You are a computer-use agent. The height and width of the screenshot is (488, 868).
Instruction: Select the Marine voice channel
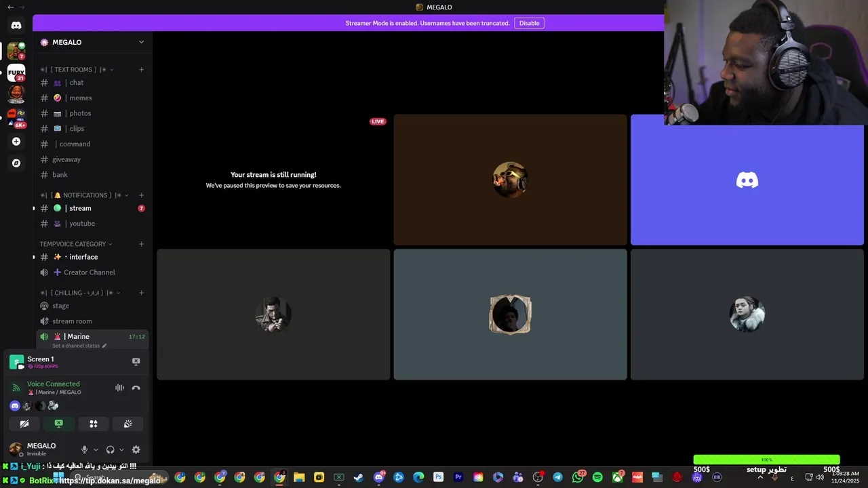click(91, 337)
